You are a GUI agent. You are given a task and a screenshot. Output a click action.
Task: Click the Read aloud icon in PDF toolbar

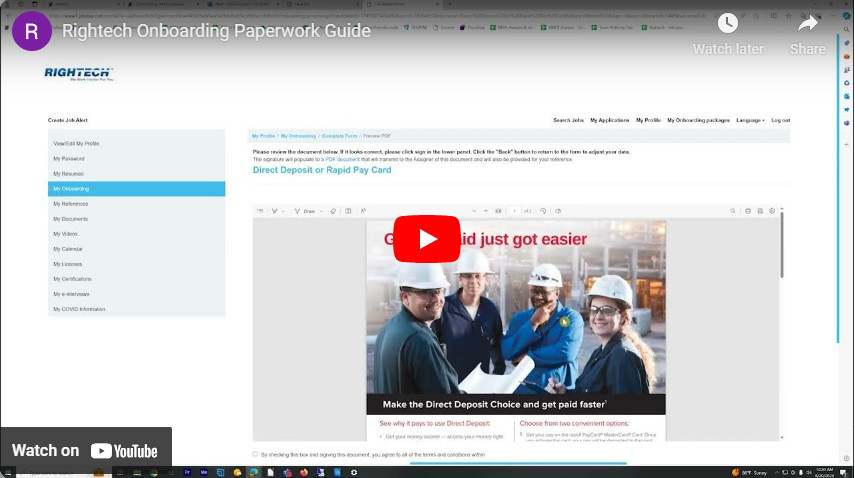(x=363, y=211)
